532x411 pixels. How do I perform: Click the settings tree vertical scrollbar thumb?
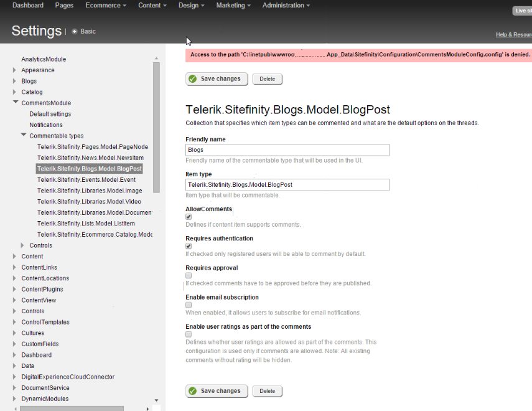156,128
